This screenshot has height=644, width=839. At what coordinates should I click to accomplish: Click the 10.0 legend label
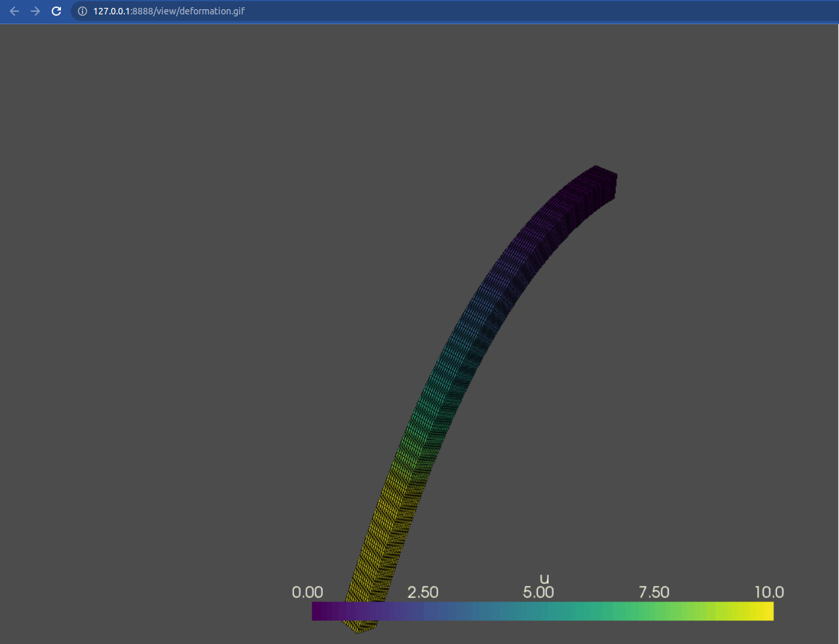(x=769, y=592)
